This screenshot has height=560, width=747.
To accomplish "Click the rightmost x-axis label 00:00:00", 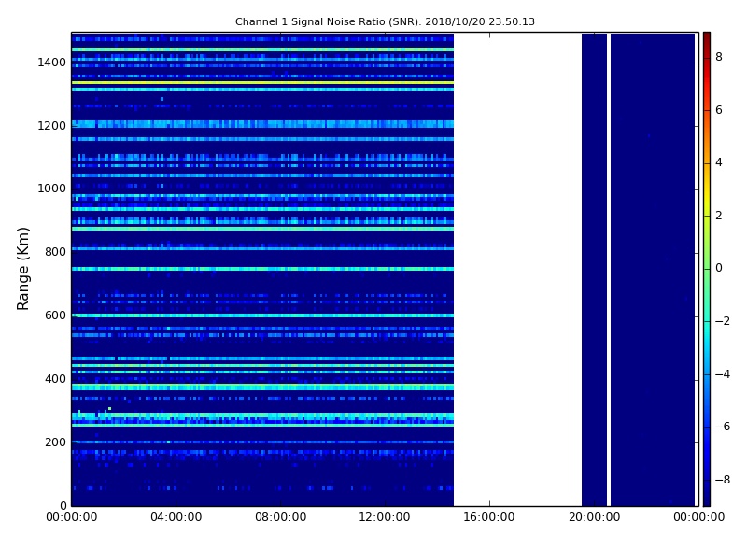I will click(698, 517).
